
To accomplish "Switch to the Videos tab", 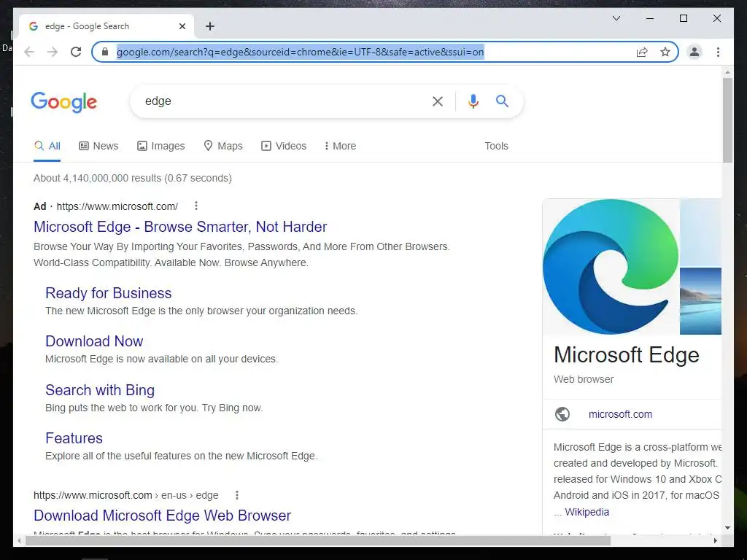I will 284,146.
